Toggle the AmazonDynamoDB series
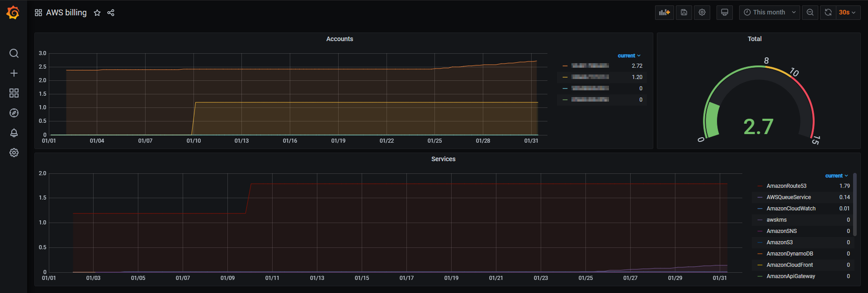Screen dimensions: 868x293 (x=789, y=254)
